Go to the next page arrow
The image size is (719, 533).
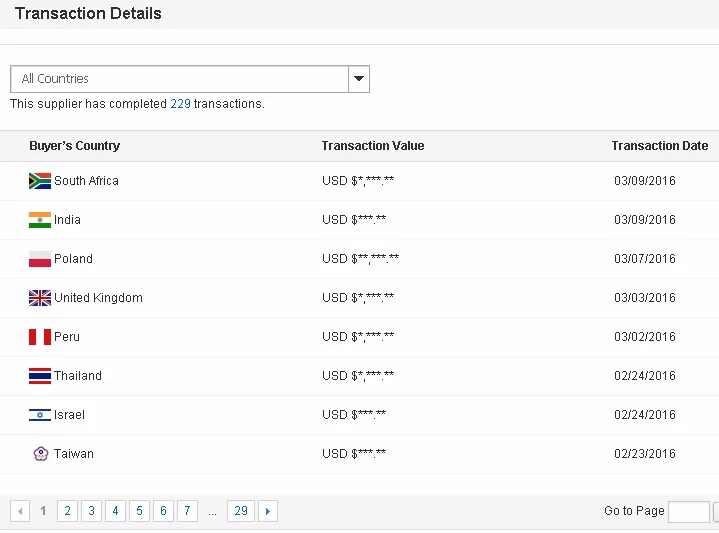tap(267, 511)
